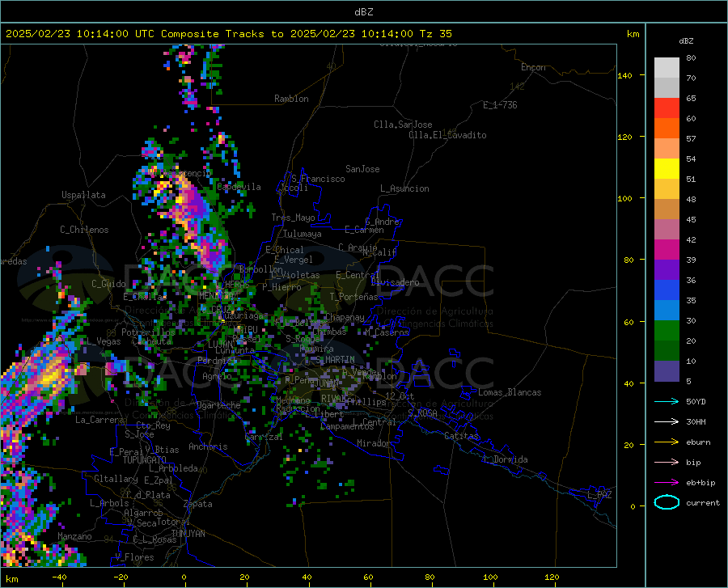Select the magenta swatch on dBZ scale
This screenshot has height=588, width=728.
point(667,250)
